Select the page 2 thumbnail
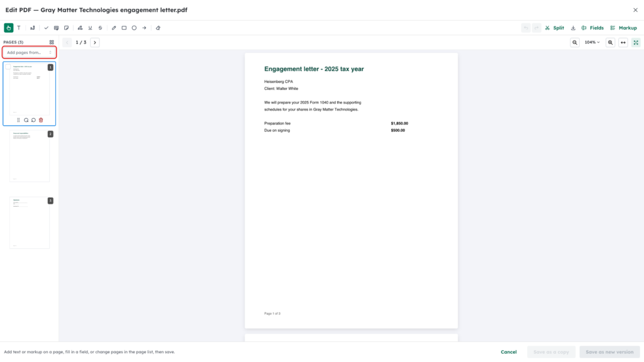Screen dimensions: 644x362 coord(29,156)
